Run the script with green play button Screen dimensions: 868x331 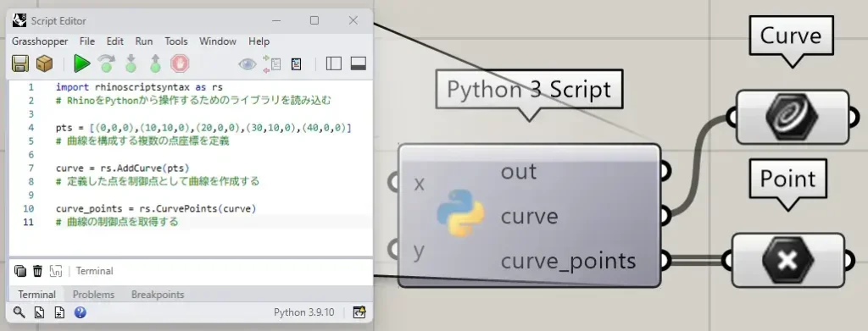82,63
